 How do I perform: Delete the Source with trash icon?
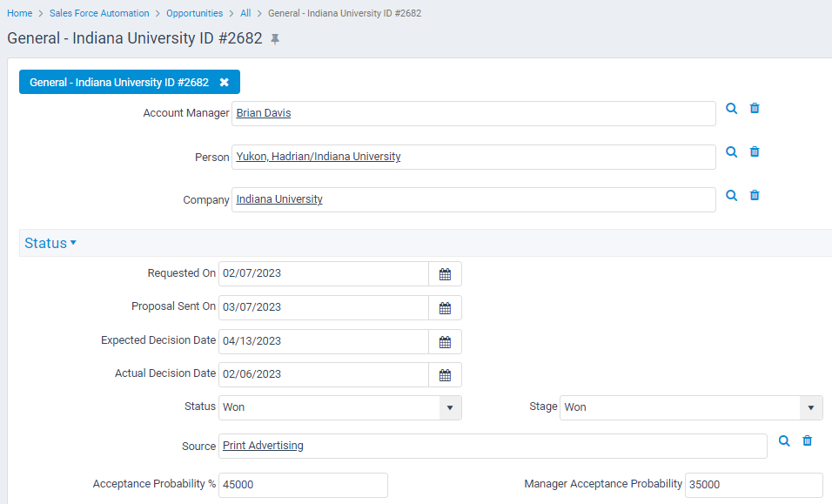[807, 440]
